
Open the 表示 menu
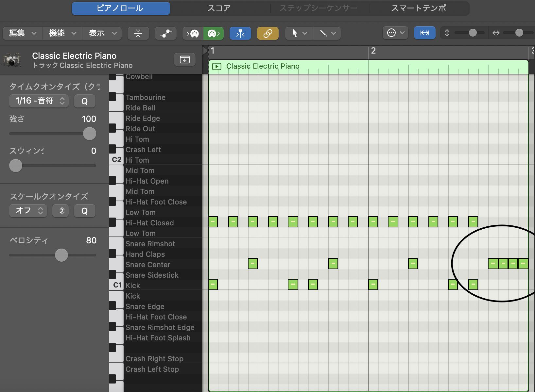point(102,33)
